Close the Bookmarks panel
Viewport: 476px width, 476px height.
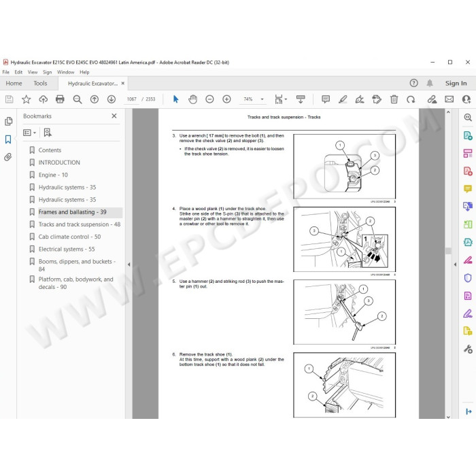114,116
